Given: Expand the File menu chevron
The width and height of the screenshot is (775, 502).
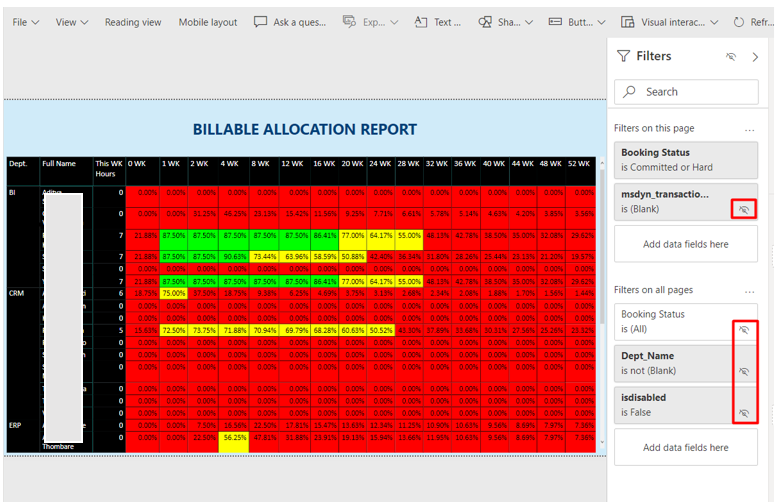Looking at the screenshot, I should point(35,22).
